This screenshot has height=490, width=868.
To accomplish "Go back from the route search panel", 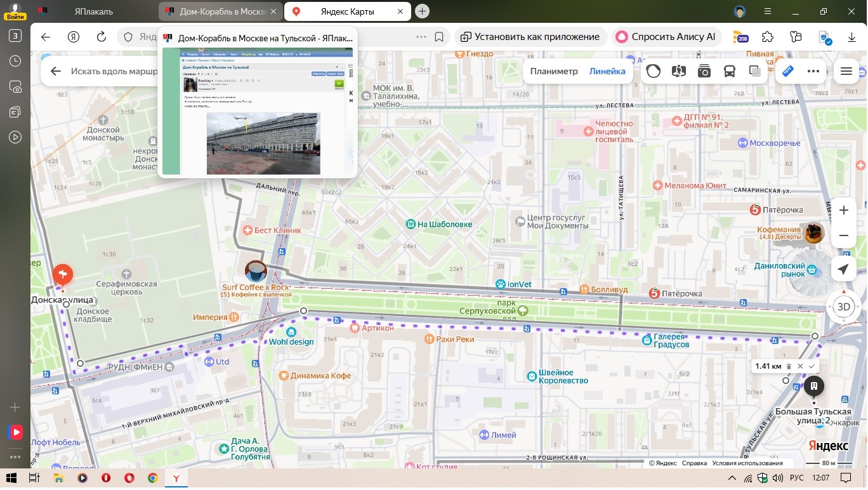I will tap(56, 71).
